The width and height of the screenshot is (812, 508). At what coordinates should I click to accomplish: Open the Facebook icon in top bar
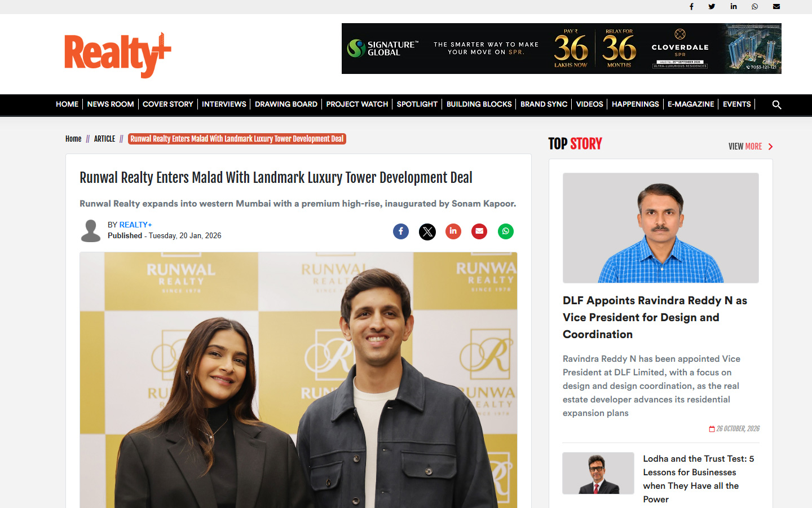(691, 7)
